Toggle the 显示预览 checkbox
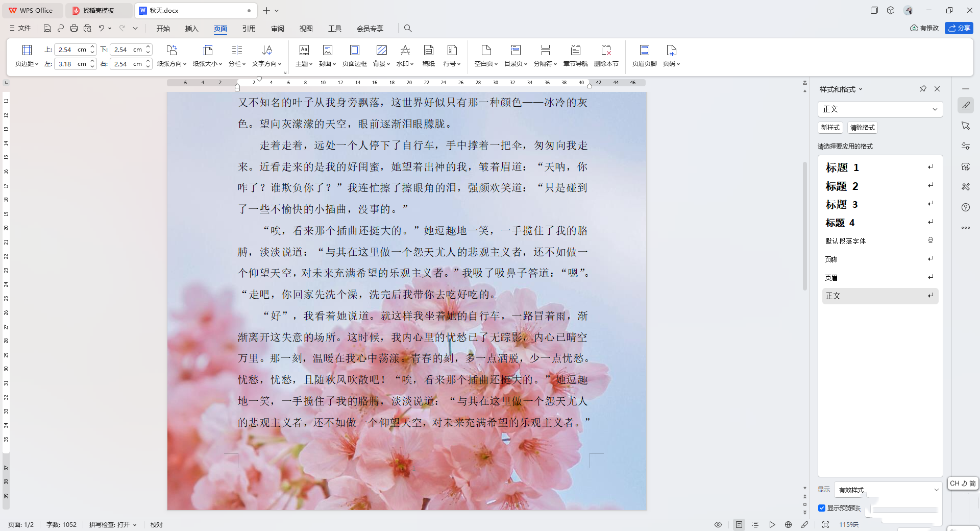This screenshot has width=980, height=531. 822,508
